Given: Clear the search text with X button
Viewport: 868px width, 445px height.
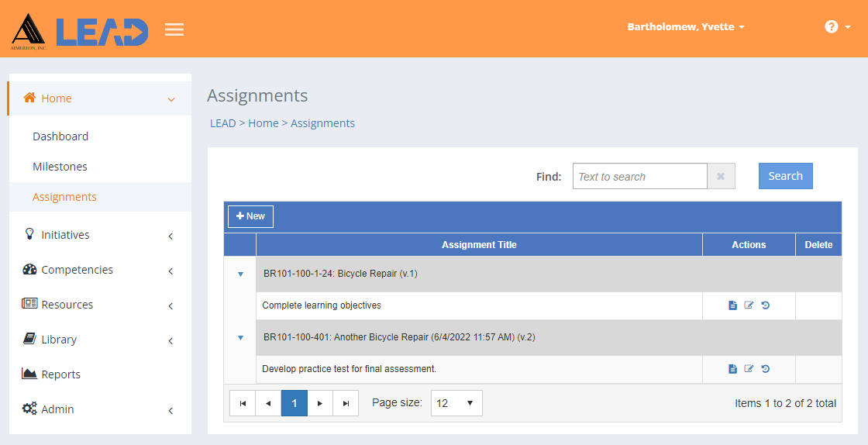Looking at the screenshot, I should 721,176.
